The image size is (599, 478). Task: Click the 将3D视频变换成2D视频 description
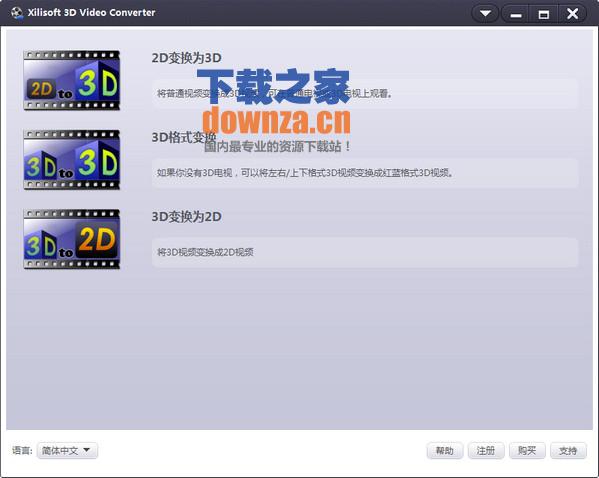click(x=206, y=252)
